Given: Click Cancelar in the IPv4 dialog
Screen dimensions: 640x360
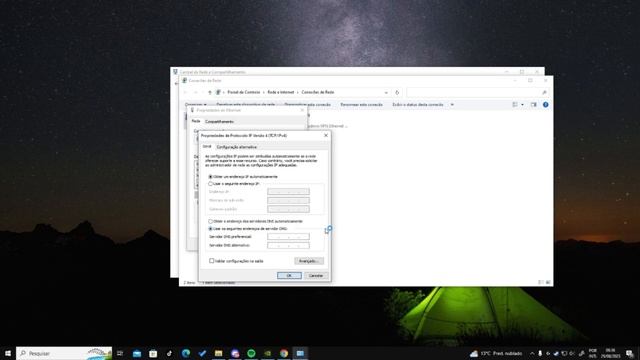Looking at the screenshot, I should (316, 276).
